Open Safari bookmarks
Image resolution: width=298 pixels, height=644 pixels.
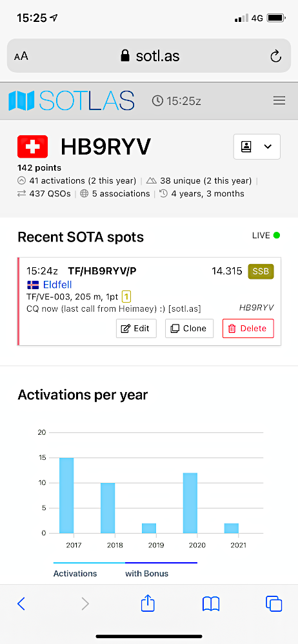coord(211,604)
